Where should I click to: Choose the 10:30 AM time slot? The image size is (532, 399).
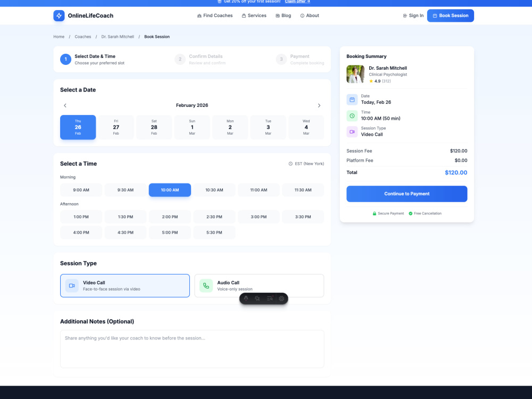coord(214,190)
